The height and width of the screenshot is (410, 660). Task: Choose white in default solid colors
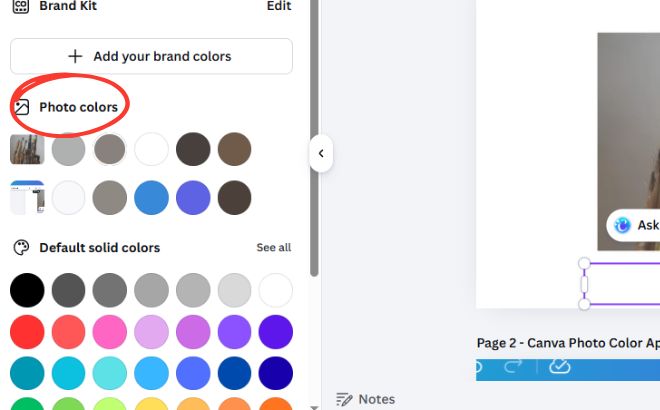pyautogui.click(x=275, y=290)
